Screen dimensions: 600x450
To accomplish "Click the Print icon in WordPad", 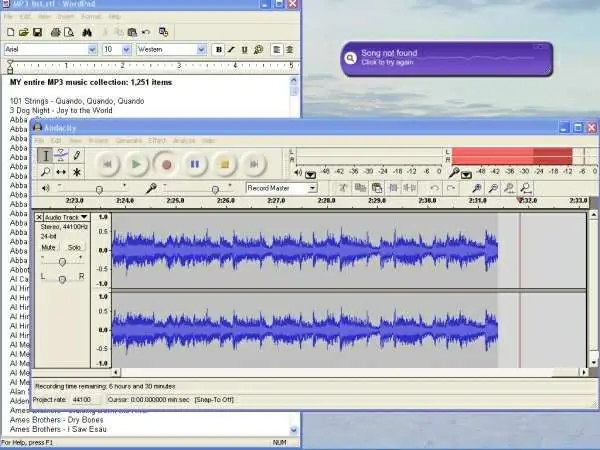I will point(55,32).
